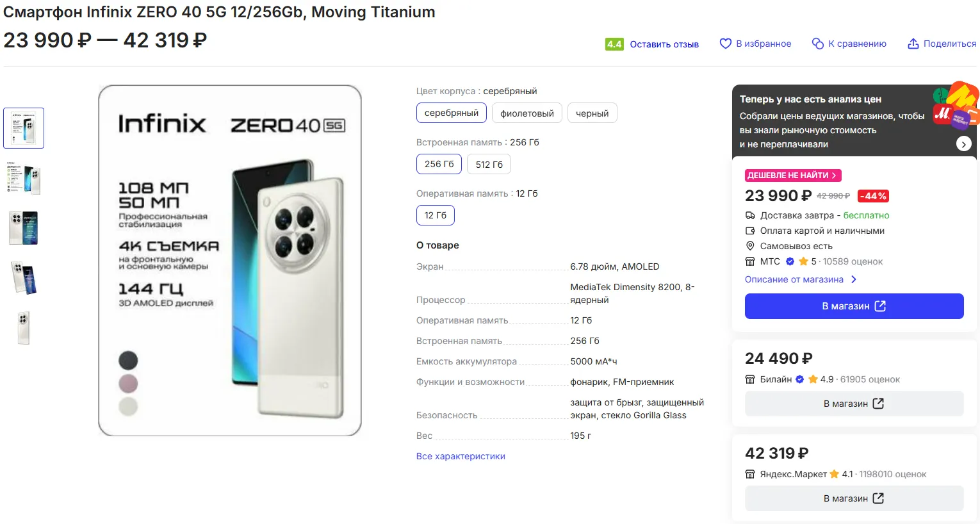Open the Дешевле не найти badge

tap(792, 176)
